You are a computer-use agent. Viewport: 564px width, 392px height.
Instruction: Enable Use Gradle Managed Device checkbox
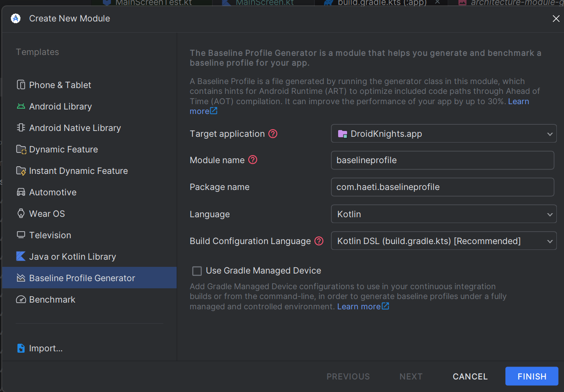tap(197, 271)
